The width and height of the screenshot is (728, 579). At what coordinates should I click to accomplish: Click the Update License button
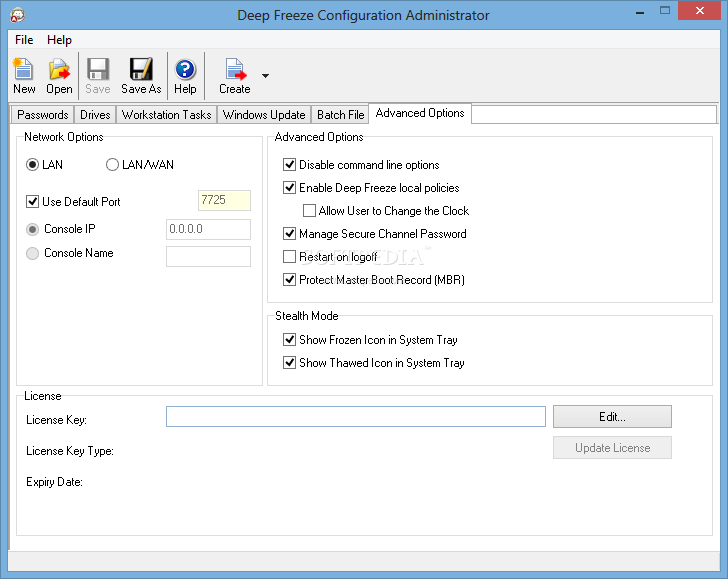[x=612, y=448]
